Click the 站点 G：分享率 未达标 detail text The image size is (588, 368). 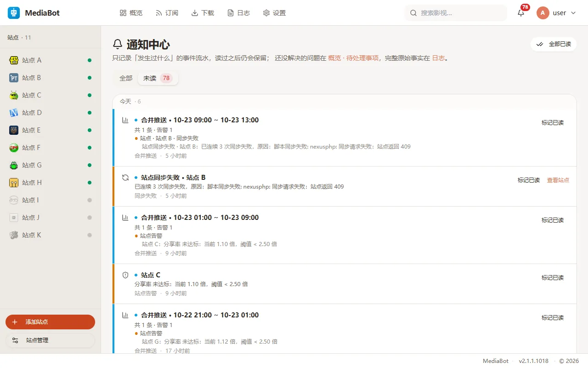(x=209, y=342)
